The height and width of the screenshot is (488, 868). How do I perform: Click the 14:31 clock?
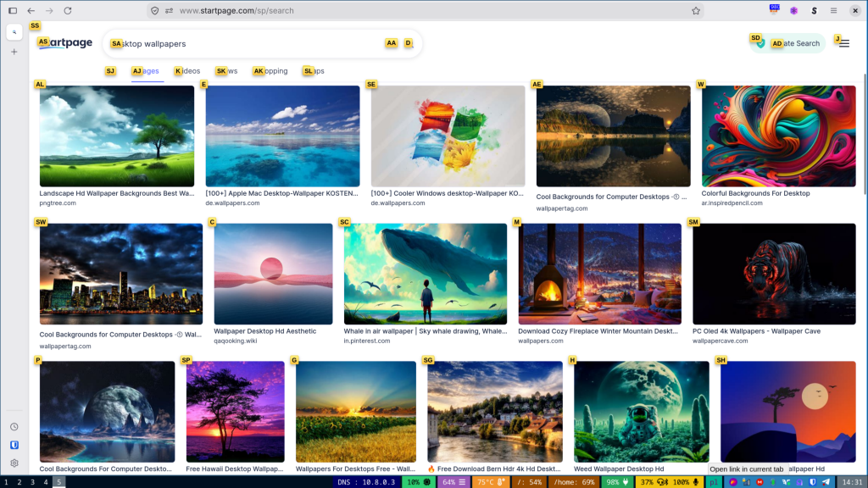(852, 482)
